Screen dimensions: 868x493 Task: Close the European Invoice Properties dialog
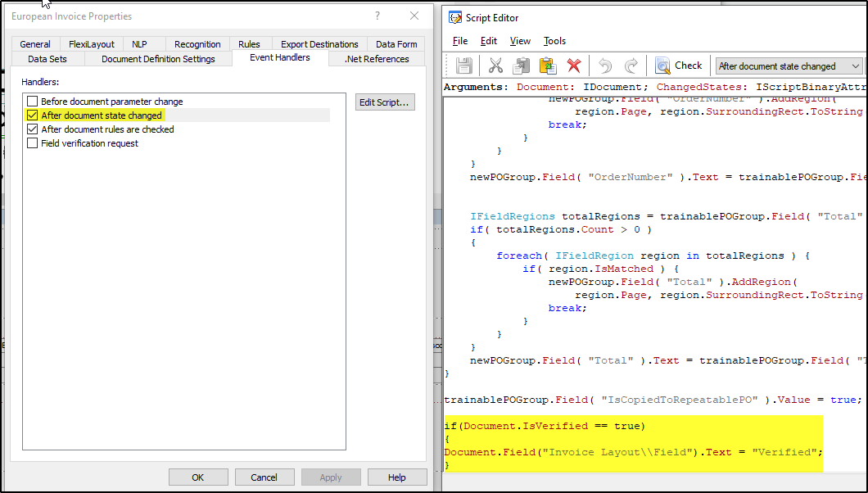(x=414, y=16)
